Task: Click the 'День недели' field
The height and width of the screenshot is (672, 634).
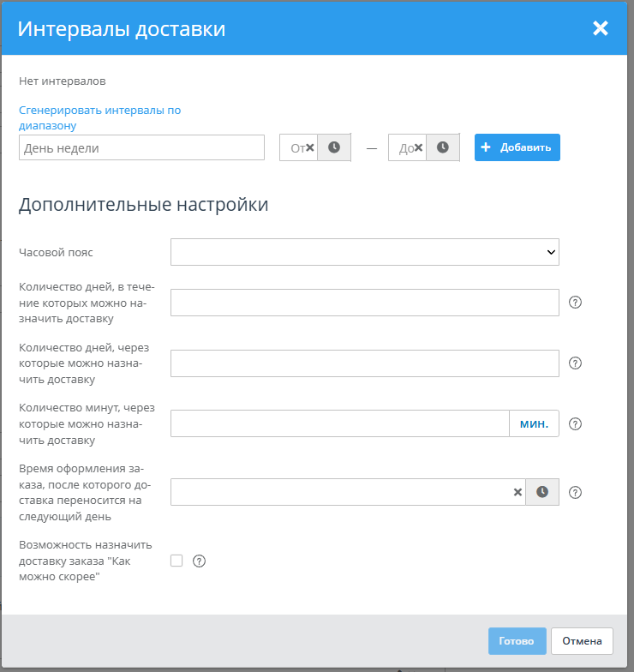Action: click(x=141, y=147)
